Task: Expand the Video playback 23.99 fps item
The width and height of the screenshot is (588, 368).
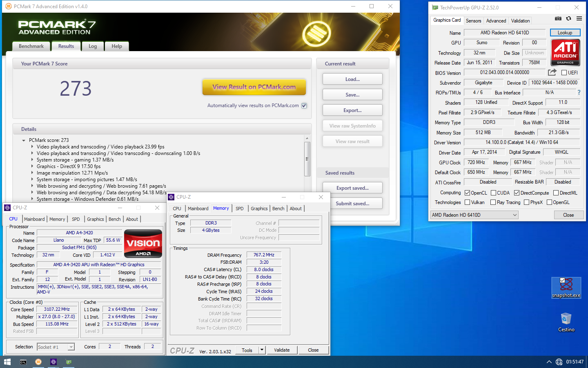Action: click(x=32, y=147)
